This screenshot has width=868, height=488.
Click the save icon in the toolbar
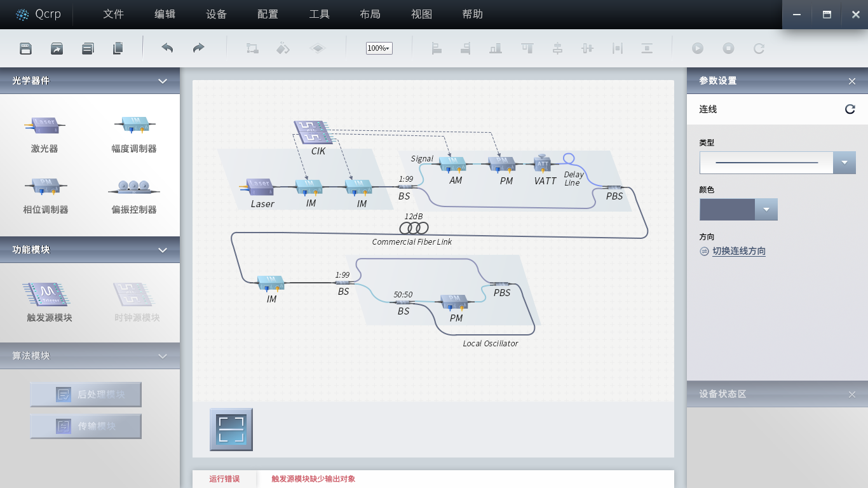coord(25,48)
